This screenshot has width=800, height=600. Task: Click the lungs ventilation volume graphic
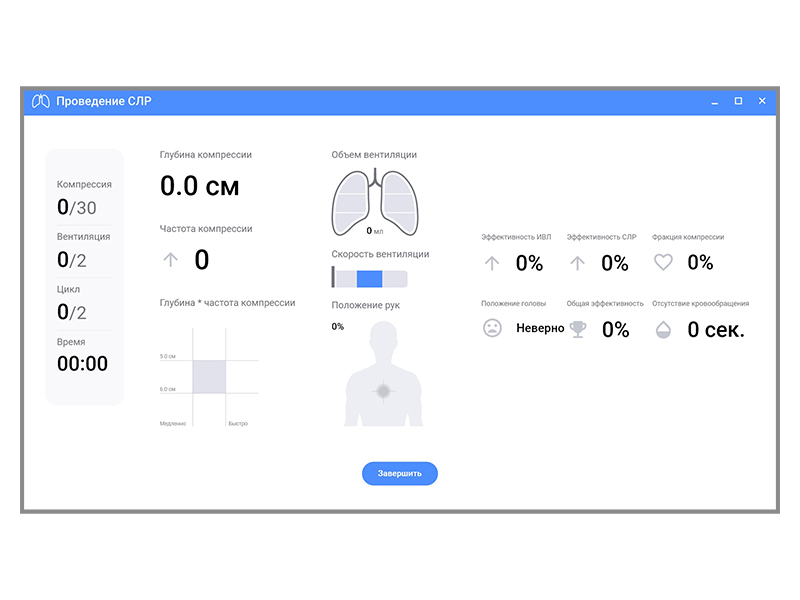[374, 202]
